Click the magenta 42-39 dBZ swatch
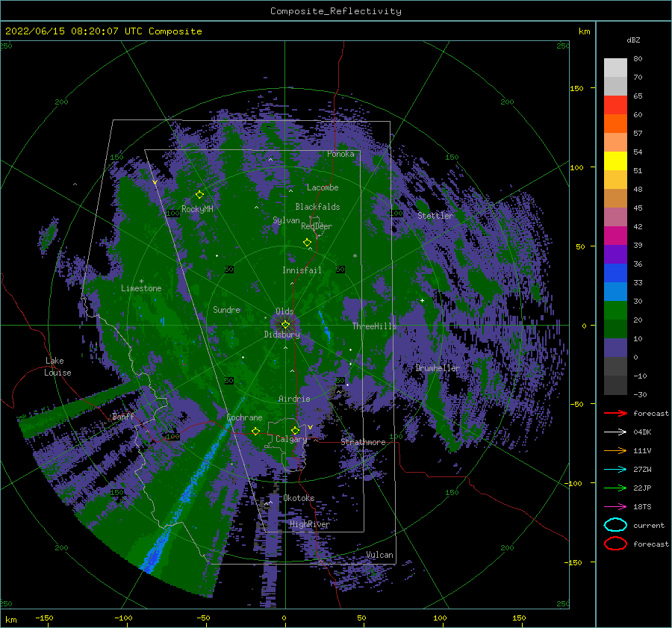 [x=615, y=236]
